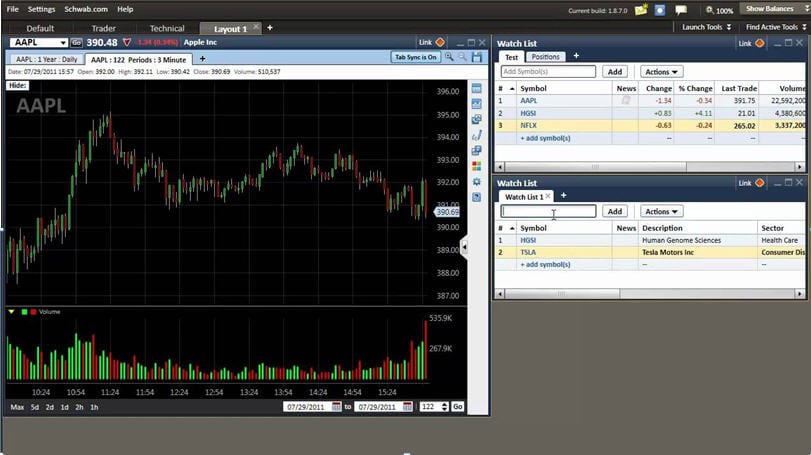The image size is (811, 455).
Task: Open start date calendar picker icon
Action: [x=337, y=407]
